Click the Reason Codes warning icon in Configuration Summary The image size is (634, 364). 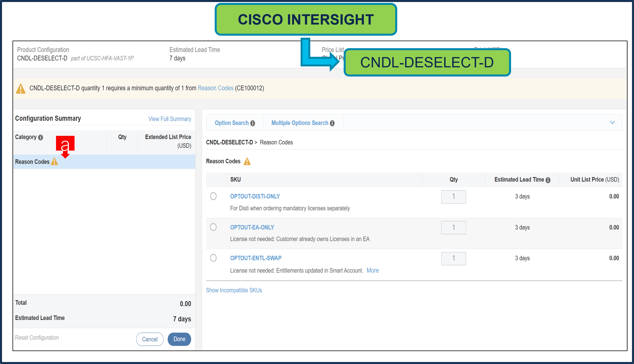pyautogui.click(x=54, y=161)
